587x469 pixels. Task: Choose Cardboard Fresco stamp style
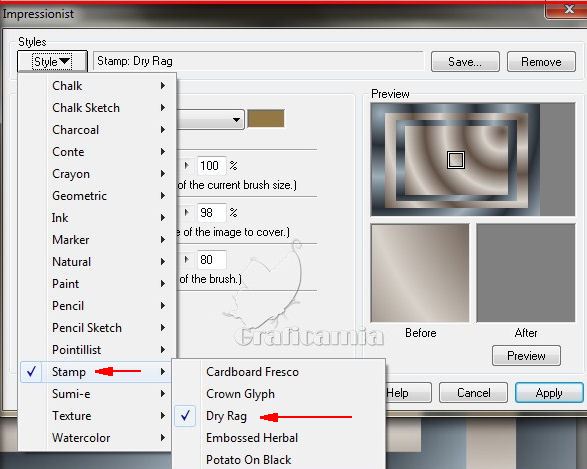252,372
